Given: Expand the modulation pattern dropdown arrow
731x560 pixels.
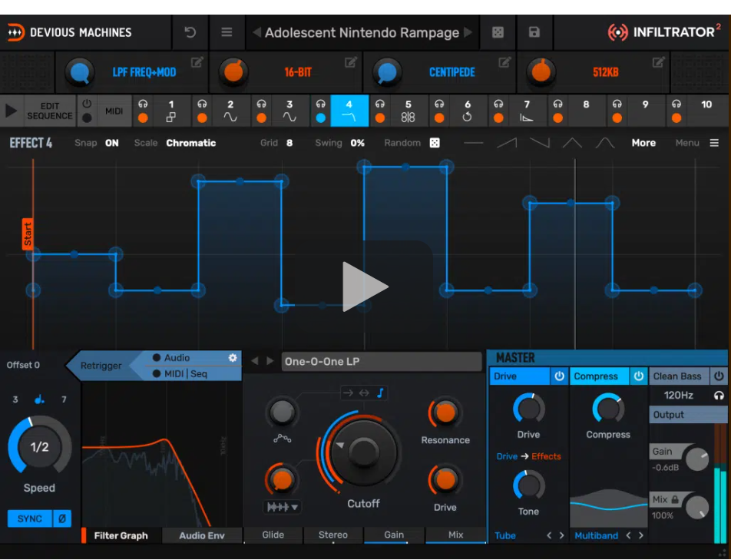Looking at the screenshot, I should (x=294, y=507).
